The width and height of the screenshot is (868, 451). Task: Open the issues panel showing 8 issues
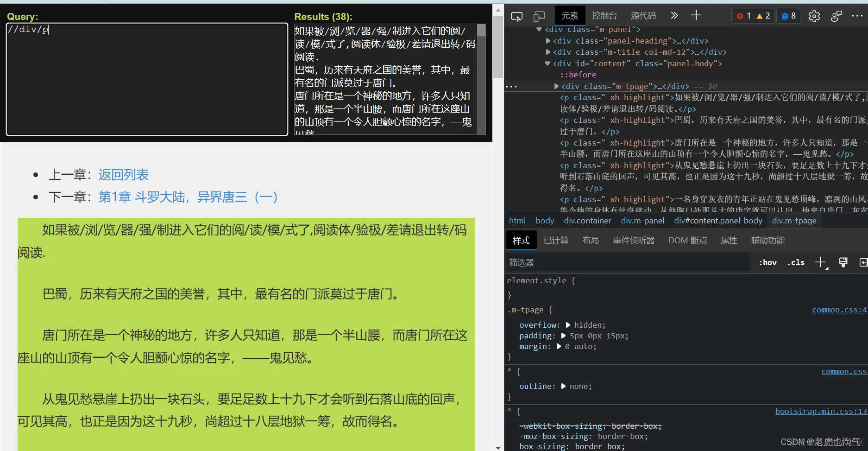coord(788,15)
